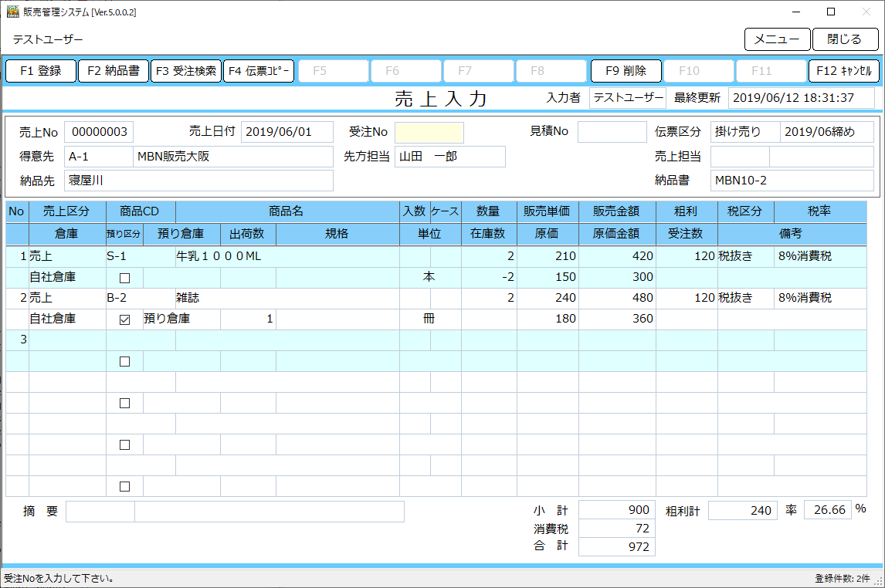
Task: Delete the record with F9 削除
Action: (626, 71)
